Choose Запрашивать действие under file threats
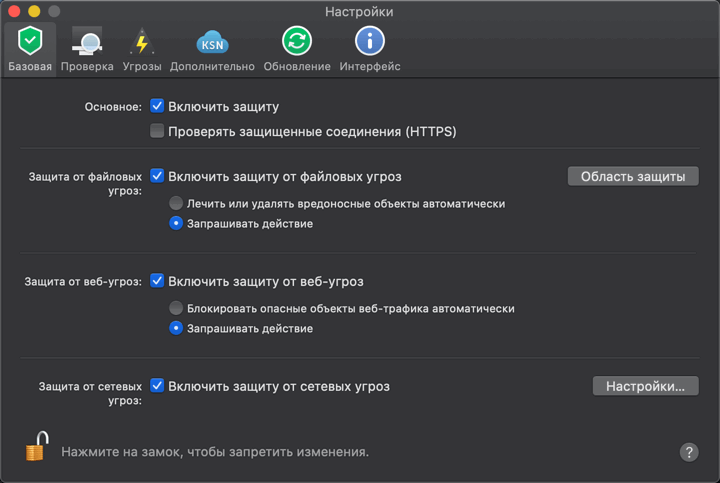720x483 pixels. point(176,223)
